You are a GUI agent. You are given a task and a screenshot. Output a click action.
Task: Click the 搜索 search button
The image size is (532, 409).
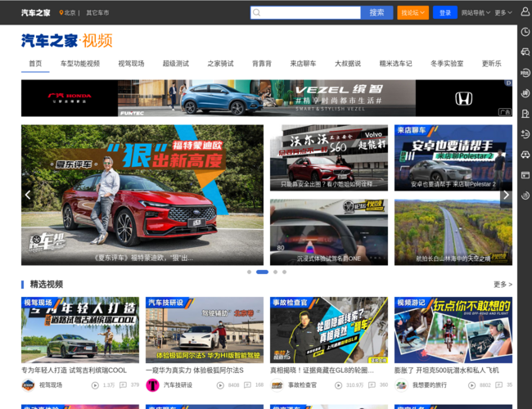376,12
